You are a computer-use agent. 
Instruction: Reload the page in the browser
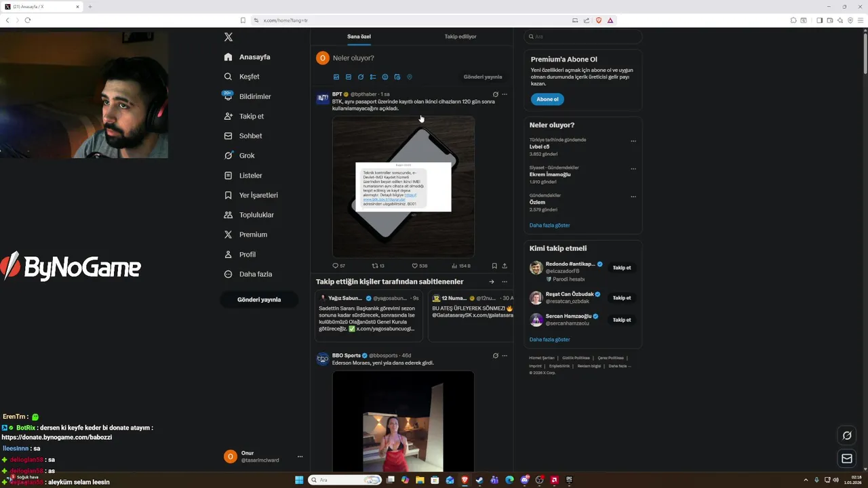point(28,20)
